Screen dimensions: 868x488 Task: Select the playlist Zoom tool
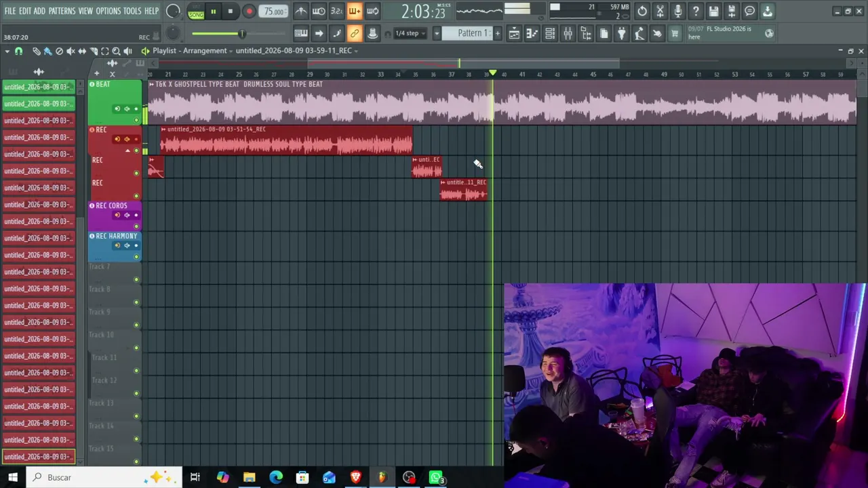(x=116, y=51)
